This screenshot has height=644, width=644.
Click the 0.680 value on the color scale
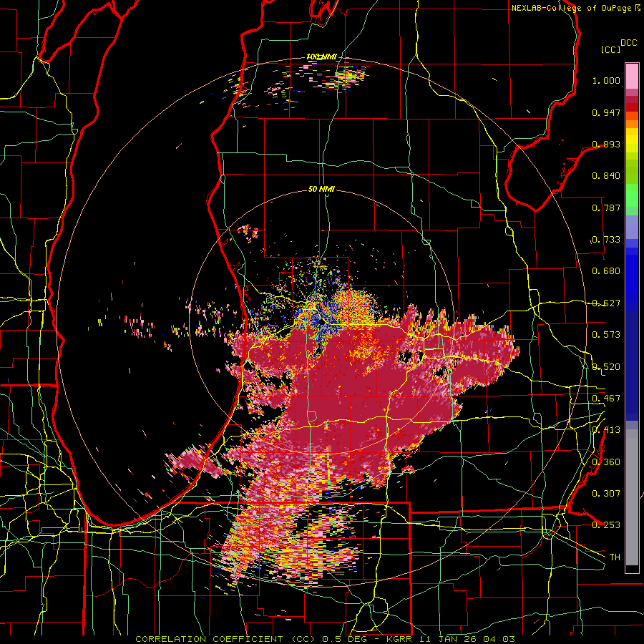606,271
